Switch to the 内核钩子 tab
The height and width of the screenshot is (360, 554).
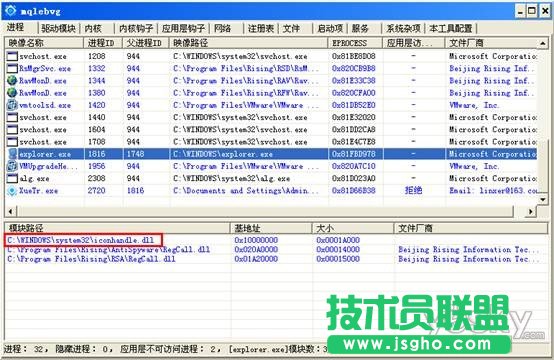click(136, 28)
